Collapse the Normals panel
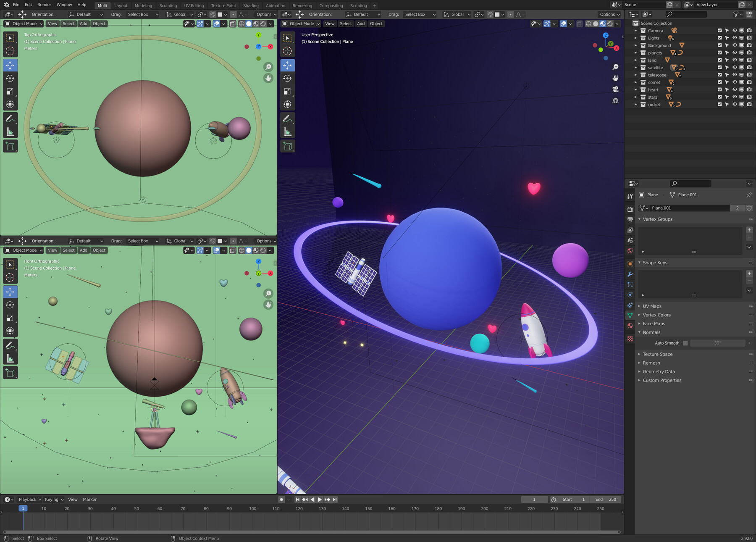Image resolution: width=756 pixels, height=542 pixels. coord(651,332)
